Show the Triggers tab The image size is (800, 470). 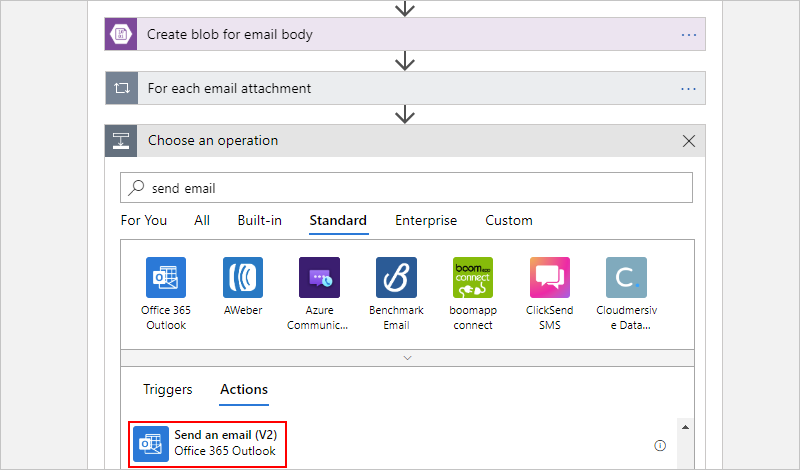click(167, 389)
